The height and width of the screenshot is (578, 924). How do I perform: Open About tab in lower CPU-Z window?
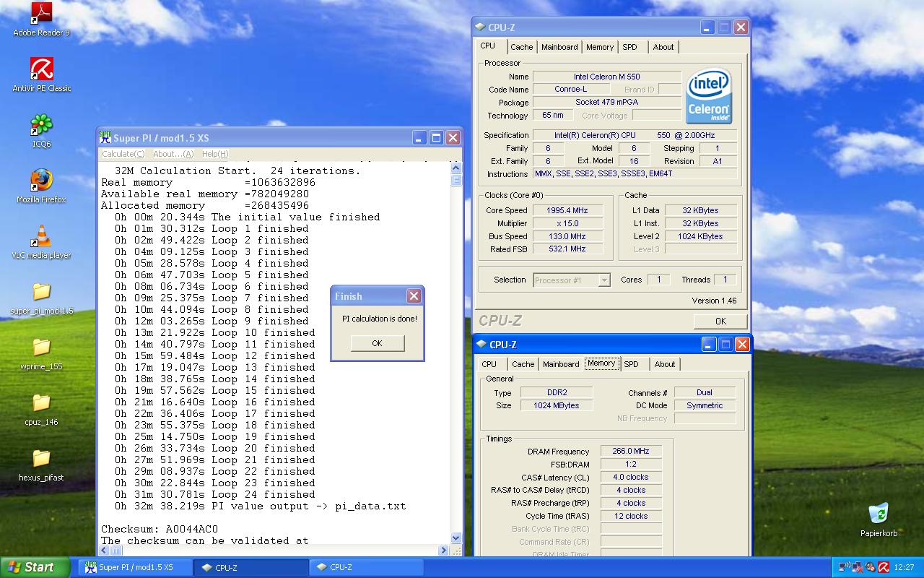665,364
